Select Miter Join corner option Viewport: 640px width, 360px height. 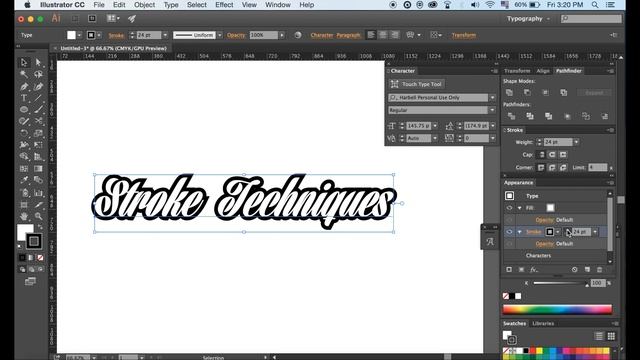coord(541,168)
